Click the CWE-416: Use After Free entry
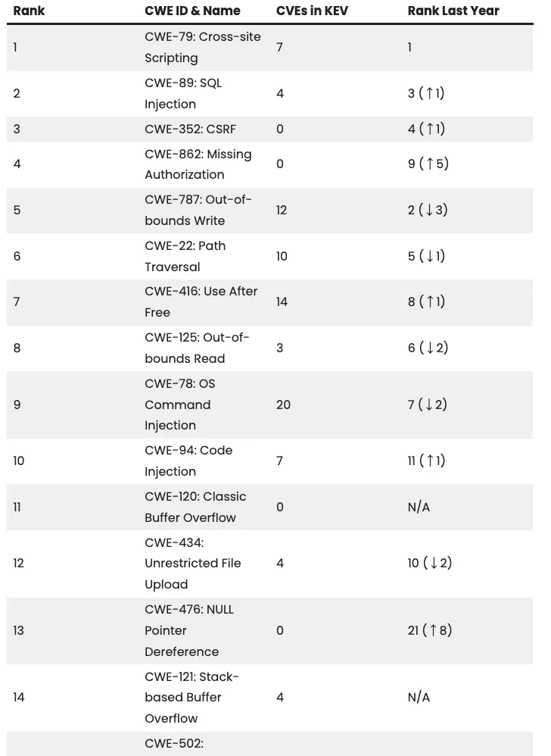 [201, 301]
